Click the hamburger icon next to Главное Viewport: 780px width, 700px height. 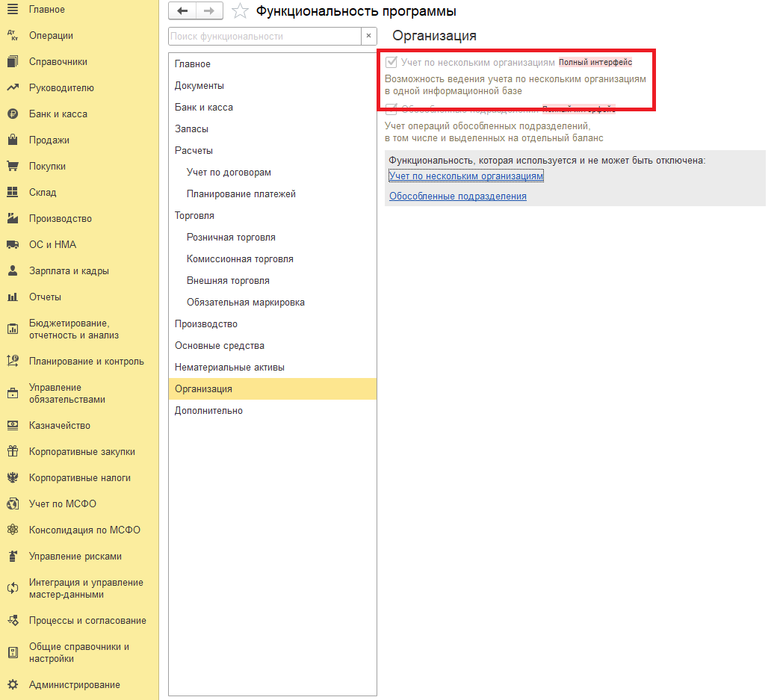[x=12, y=10]
